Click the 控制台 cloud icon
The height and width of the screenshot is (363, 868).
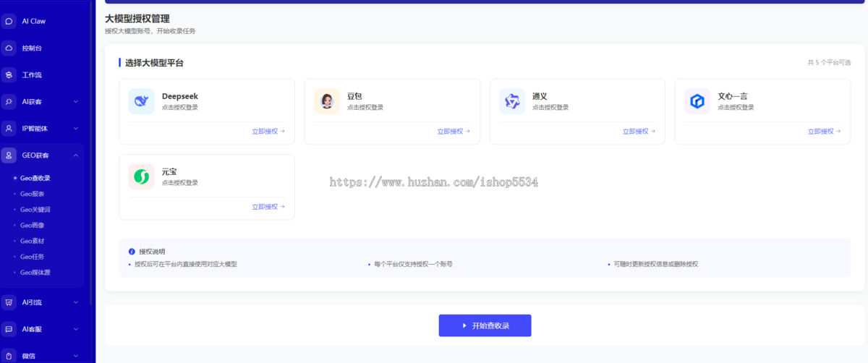[x=9, y=48]
